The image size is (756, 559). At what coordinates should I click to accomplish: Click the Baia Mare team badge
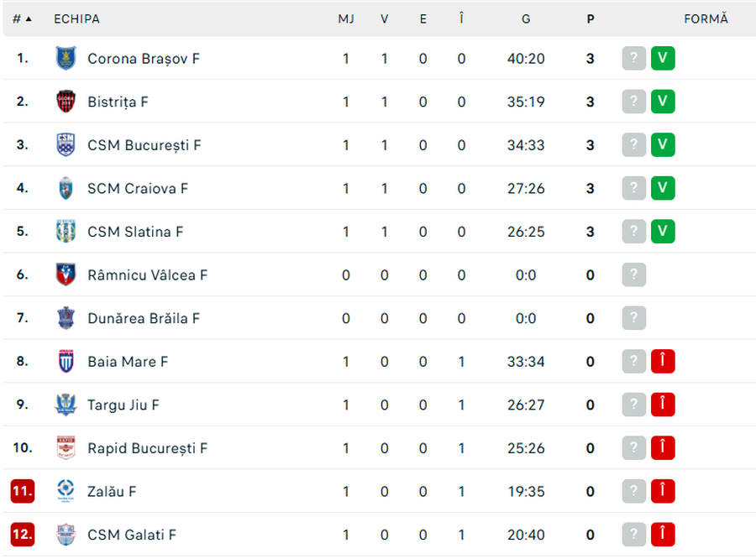(66, 362)
